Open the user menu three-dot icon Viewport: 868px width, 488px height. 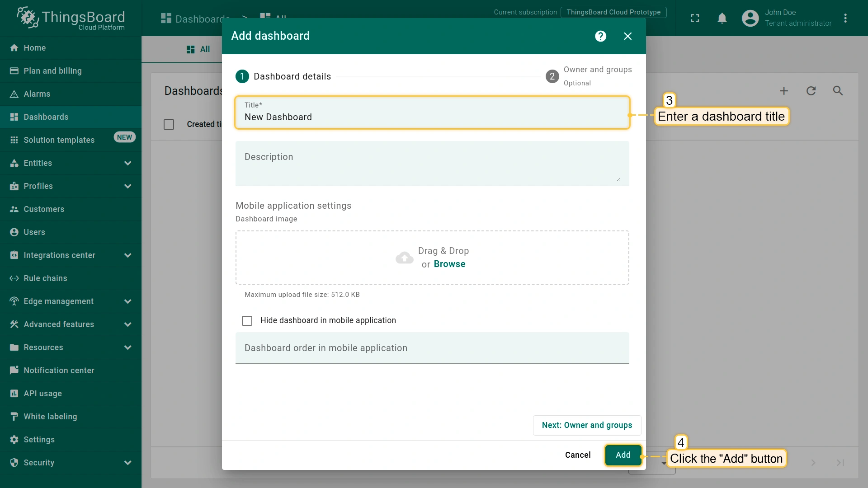point(845,18)
